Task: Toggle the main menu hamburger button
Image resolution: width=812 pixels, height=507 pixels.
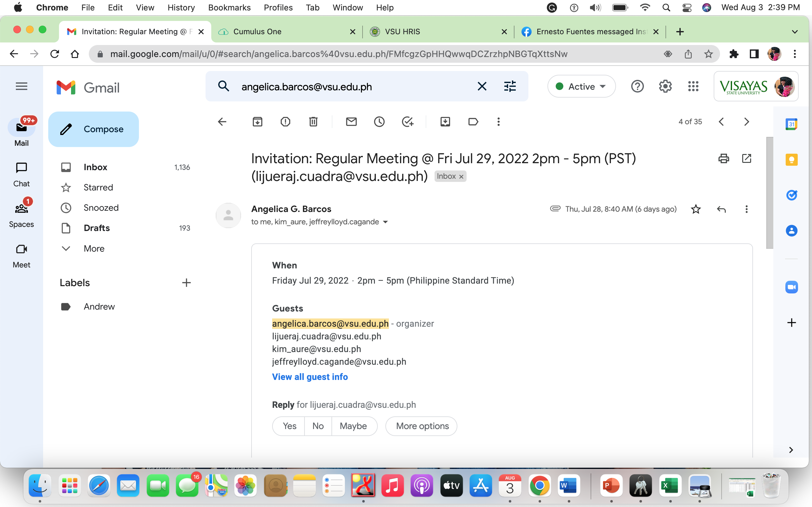Action: (x=22, y=87)
